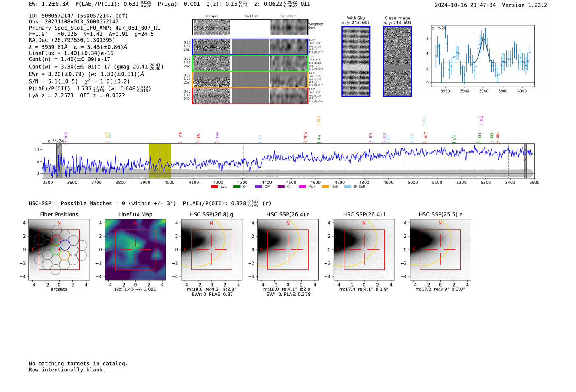The height and width of the screenshot is (392, 576).
Task: Click the 'P(Lyα): 0.001' header text
Action: click(x=179, y=4)
